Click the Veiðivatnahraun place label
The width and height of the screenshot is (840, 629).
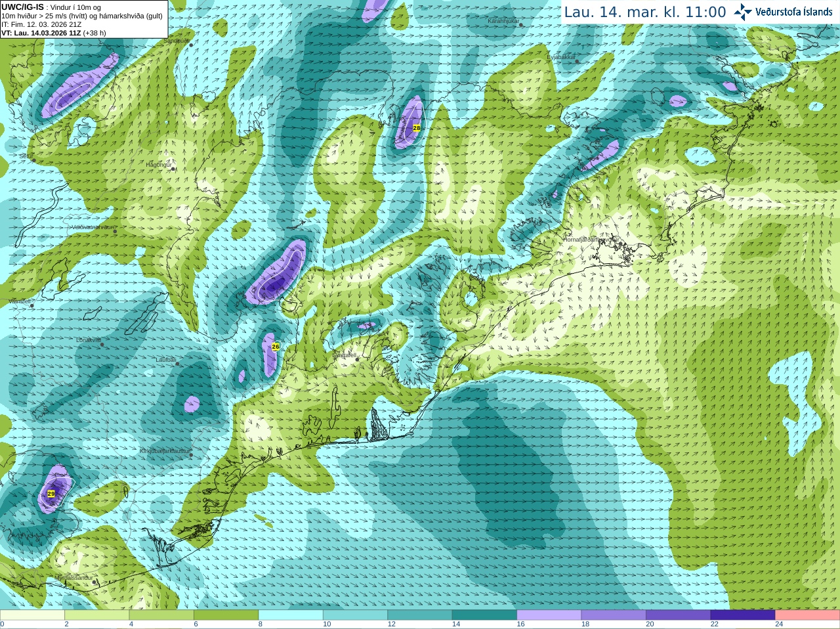pos(93,227)
